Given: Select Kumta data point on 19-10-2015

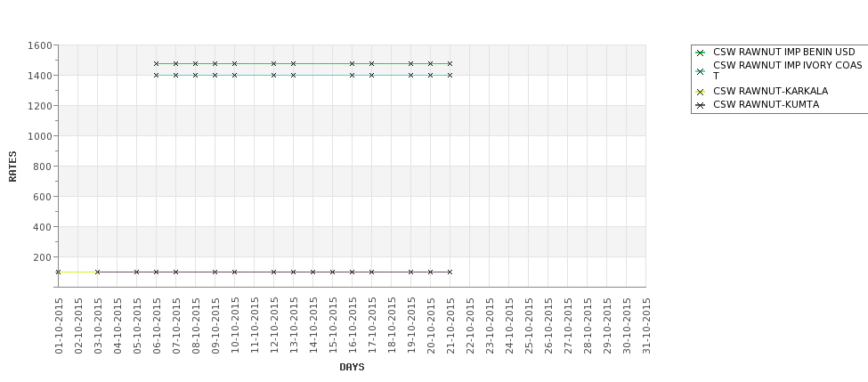Looking at the screenshot, I should coord(410,272).
